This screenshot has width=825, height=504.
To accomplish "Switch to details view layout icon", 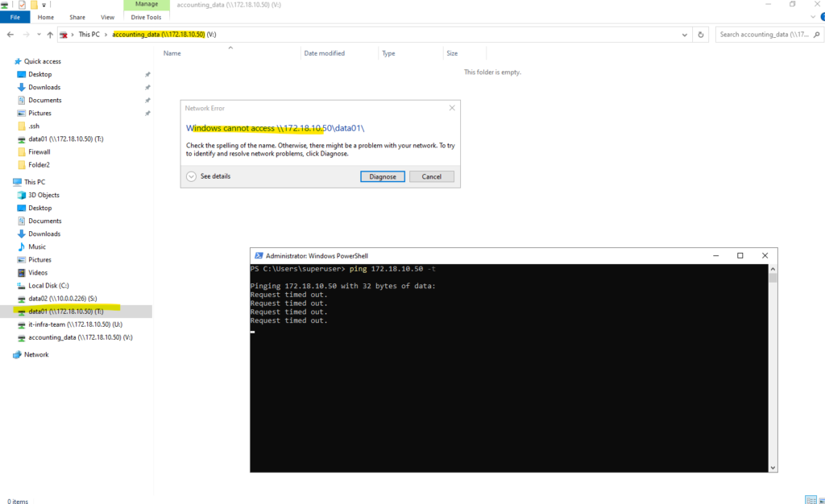I will (x=810, y=500).
